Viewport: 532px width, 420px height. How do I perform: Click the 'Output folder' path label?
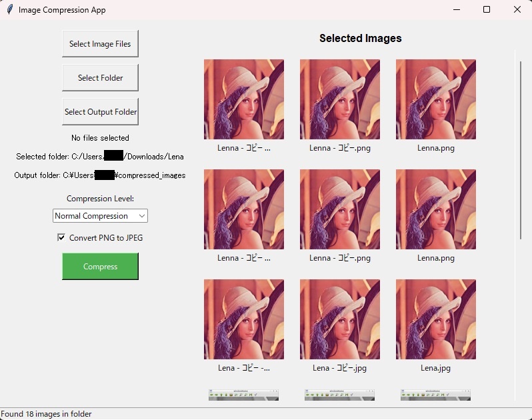[x=100, y=175]
